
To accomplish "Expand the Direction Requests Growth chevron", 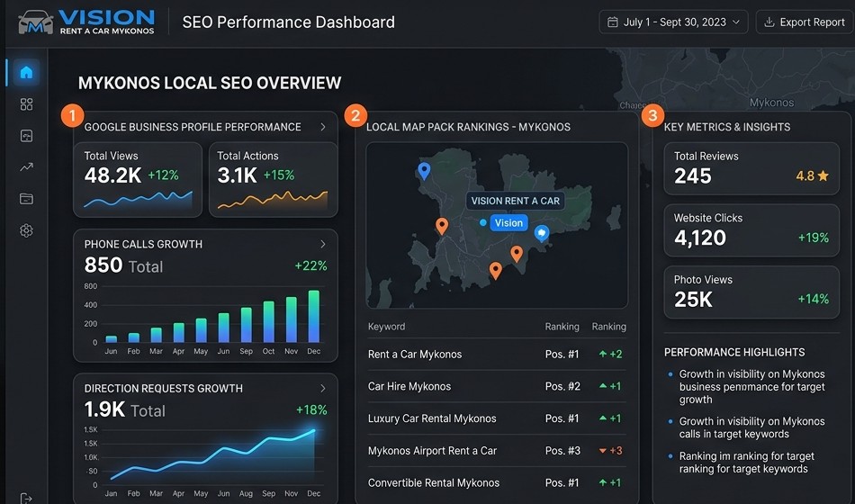I will pos(323,389).
